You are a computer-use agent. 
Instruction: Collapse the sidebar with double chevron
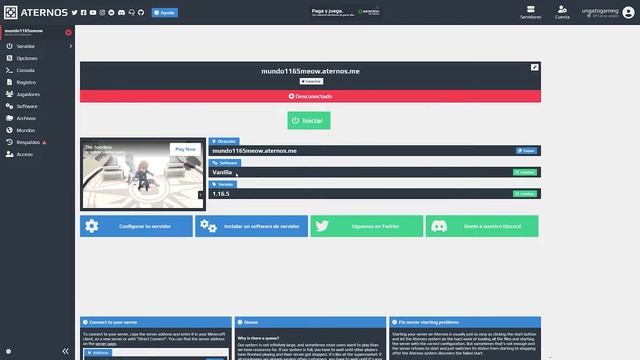[66, 351]
